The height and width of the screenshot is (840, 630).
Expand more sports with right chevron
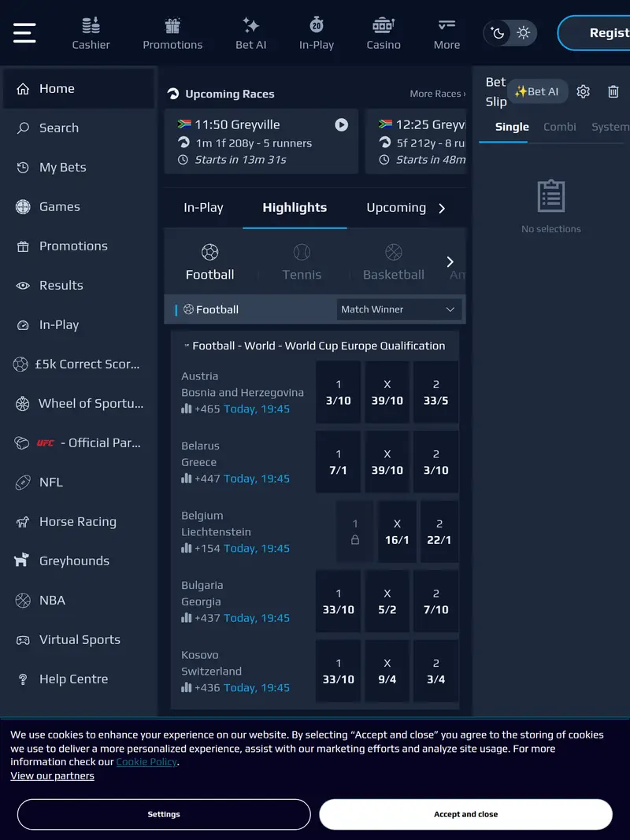tap(450, 262)
